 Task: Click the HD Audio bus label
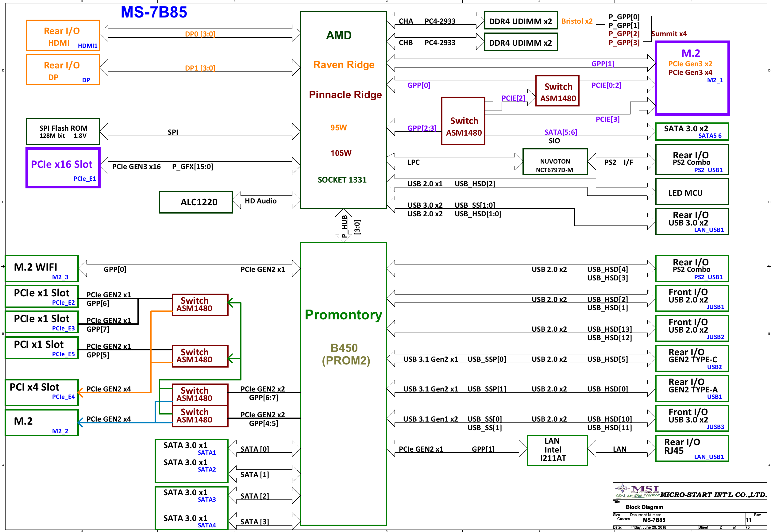click(261, 201)
